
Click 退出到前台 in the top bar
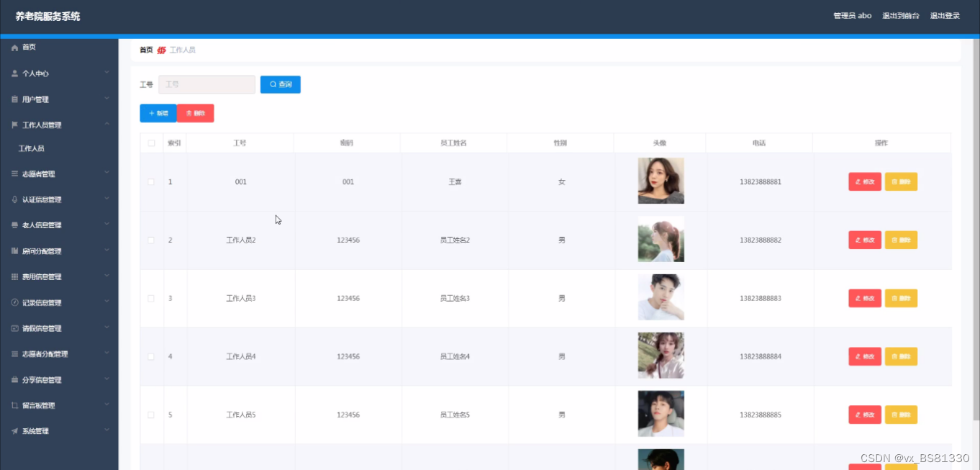pyautogui.click(x=901, y=16)
